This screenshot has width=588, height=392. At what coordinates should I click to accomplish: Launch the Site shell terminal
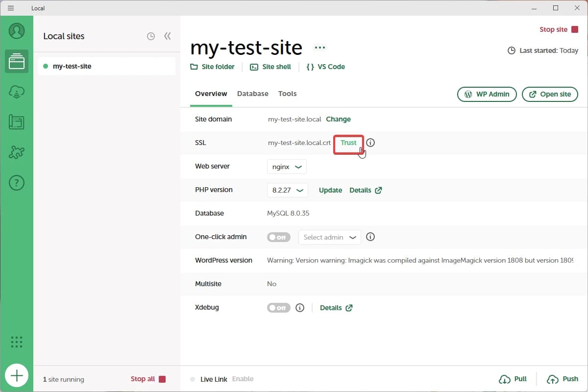(270, 67)
